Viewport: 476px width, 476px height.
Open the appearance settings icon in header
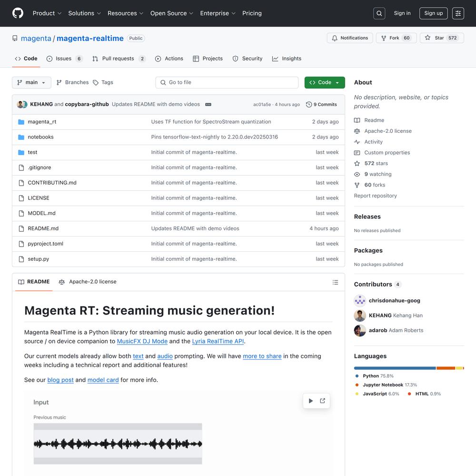[458, 13]
